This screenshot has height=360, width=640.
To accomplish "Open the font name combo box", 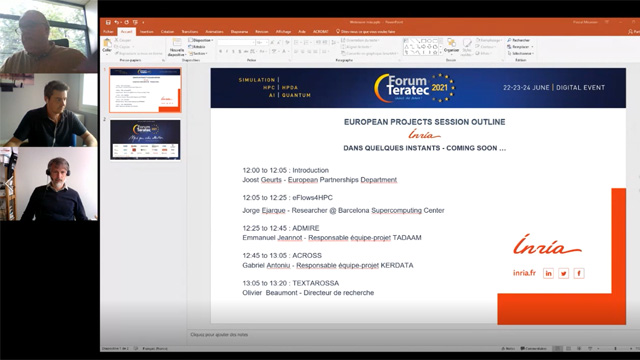I will coord(236,42).
